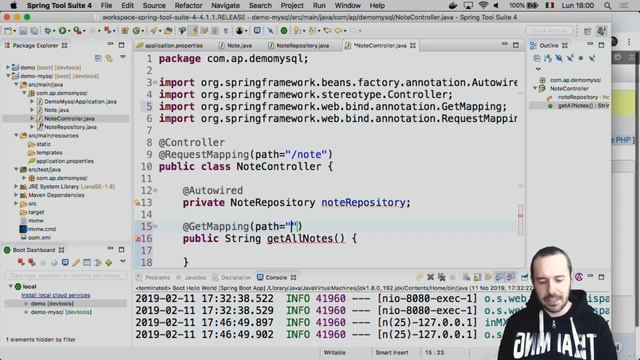The width and height of the screenshot is (640, 360).
Task: Click the Save toolbar icon
Action: point(23,31)
